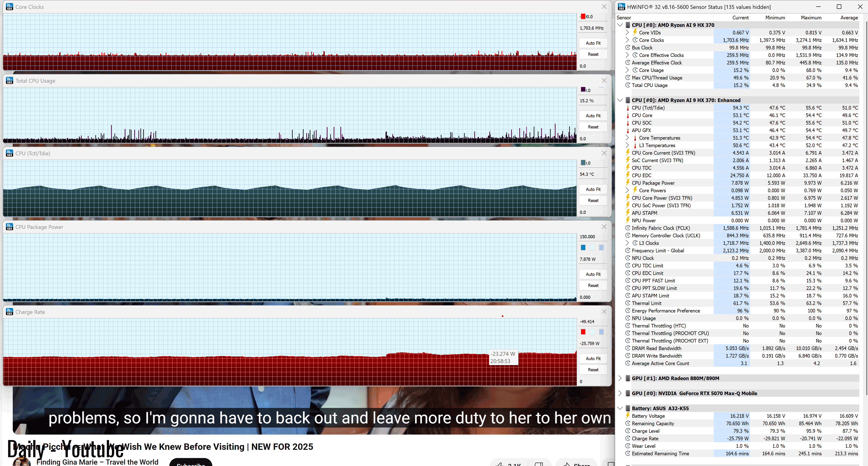Click the 0.0 minimum field in Core Clocks graph
Viewport: 868px width, 466px height.
pos(593,66)
